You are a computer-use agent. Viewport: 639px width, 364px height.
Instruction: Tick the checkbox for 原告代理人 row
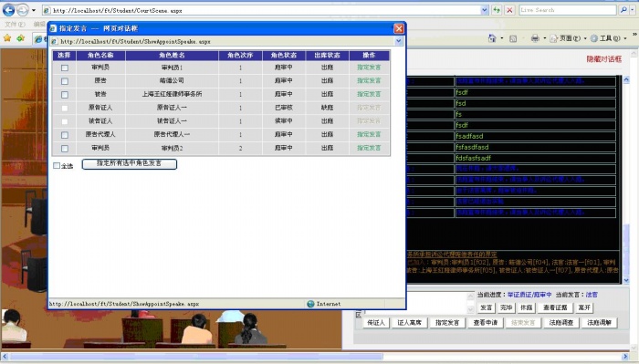point(65,135)
